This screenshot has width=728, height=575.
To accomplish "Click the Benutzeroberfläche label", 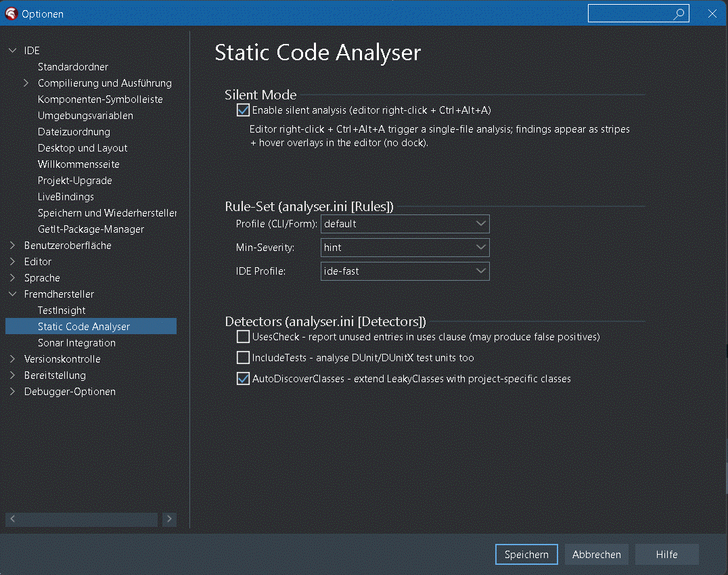I will 68,246.
